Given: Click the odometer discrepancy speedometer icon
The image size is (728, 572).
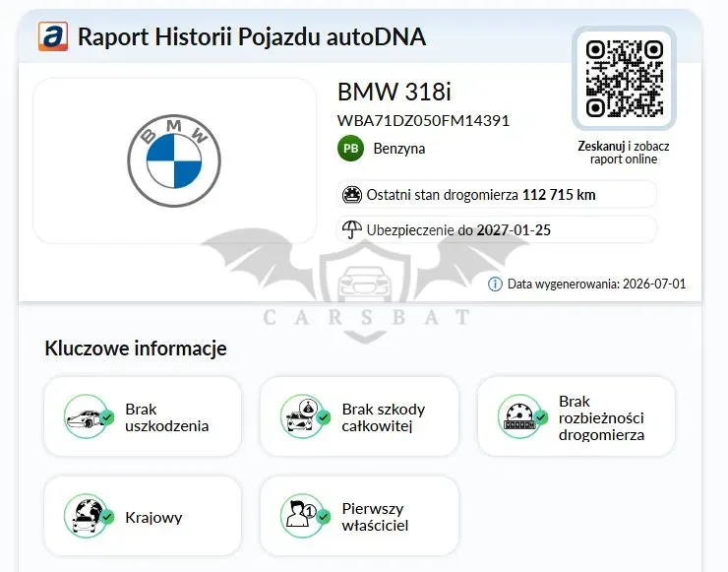Looking at the screenshot, I should click(x=520, y=416).
